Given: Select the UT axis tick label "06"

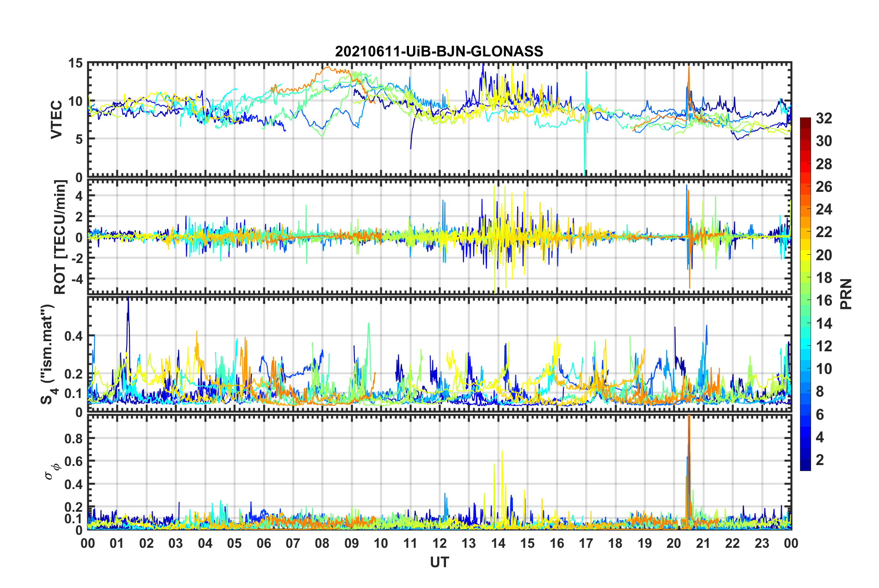Looking at the screenshot, I should tap(263, 543).
